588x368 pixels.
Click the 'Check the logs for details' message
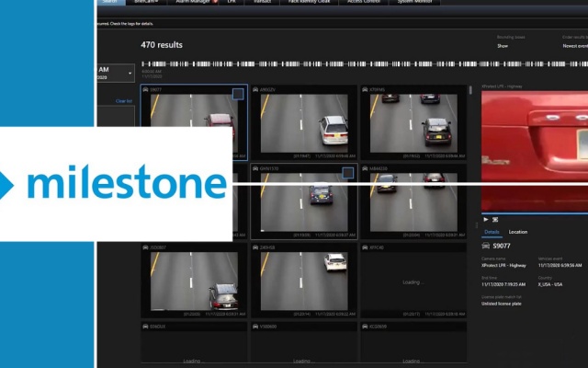point(131,24)
